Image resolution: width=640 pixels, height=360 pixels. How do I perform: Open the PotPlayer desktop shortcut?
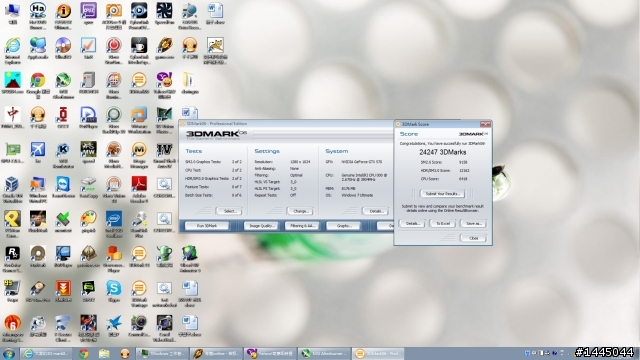[x=89, y=118]
